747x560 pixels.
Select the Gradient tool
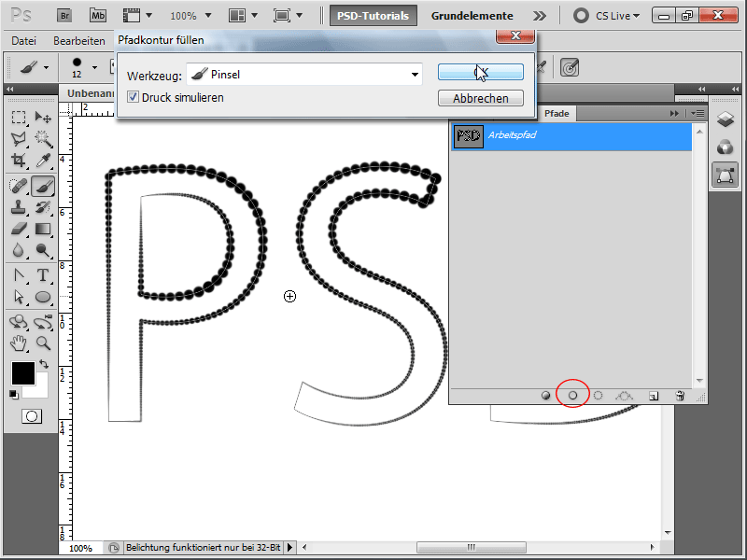click(43, 229)
